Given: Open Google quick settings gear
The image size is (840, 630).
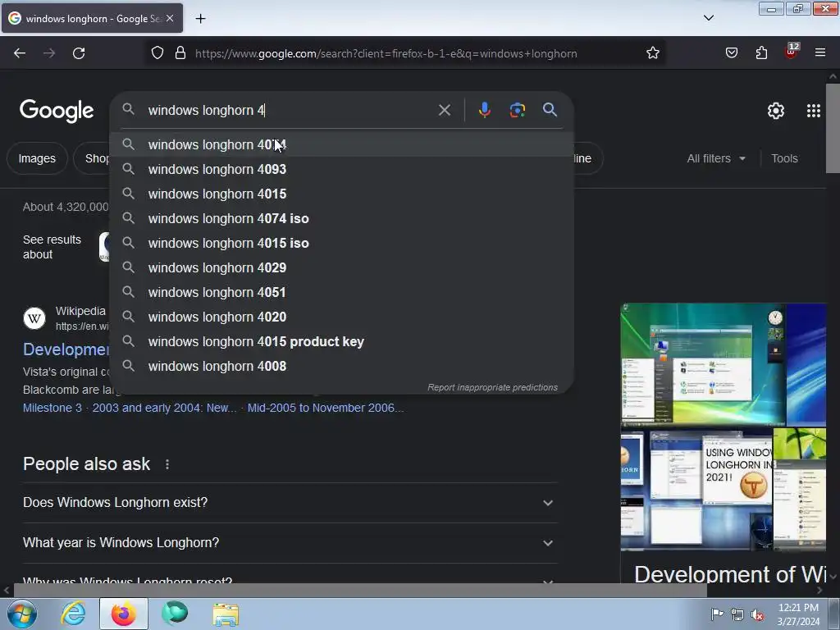Looking at the screenshot, I should coord(776,111).
